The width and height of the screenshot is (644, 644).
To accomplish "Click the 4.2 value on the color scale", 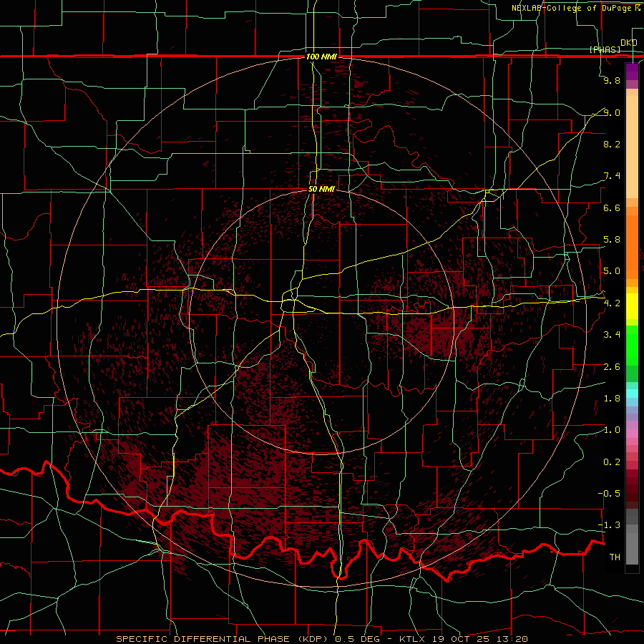I will tap(612, 303).
